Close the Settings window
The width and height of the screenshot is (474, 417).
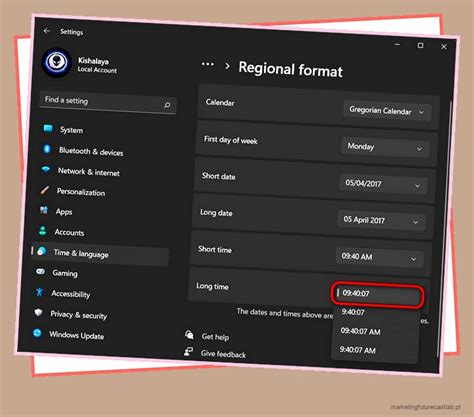[444, 47]
